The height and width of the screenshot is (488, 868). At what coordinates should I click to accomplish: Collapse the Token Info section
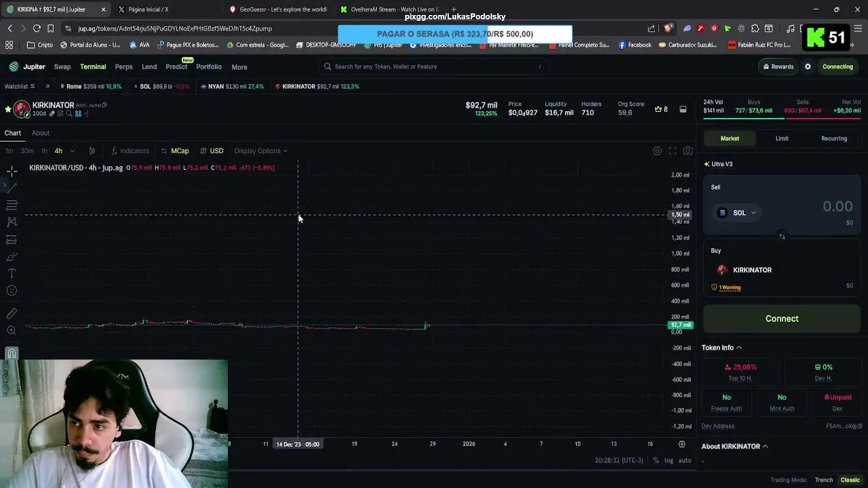click(722, 348)
